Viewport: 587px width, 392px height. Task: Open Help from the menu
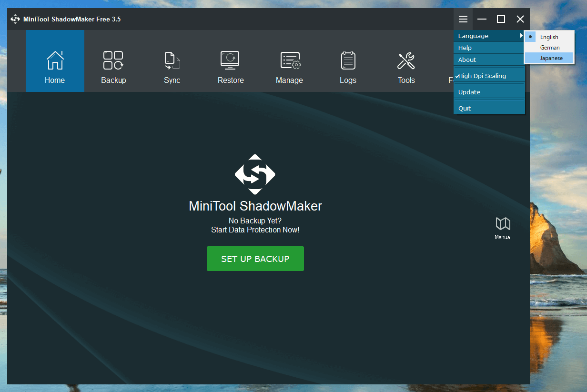click(x=465, y=48)
